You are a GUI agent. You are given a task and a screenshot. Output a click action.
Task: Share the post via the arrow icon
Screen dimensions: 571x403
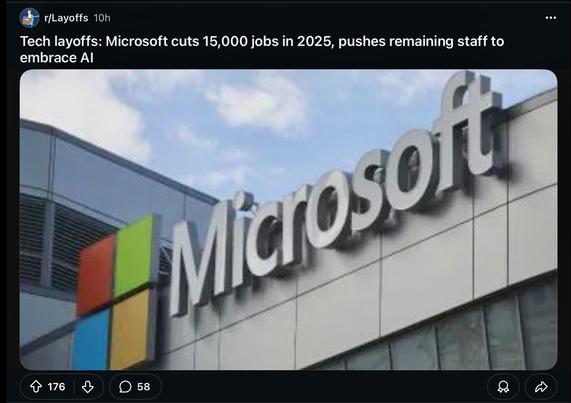tap(541, 386)
